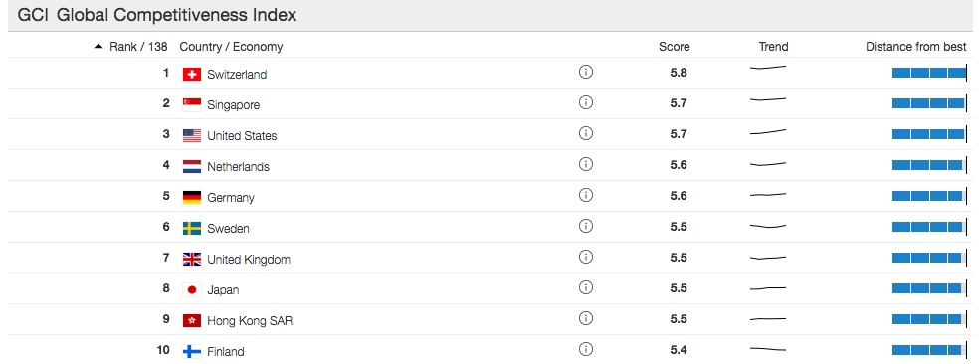Screen dimensions: 980x364
Task: Open the Sweden country link
Action: [x=228, y=229]
